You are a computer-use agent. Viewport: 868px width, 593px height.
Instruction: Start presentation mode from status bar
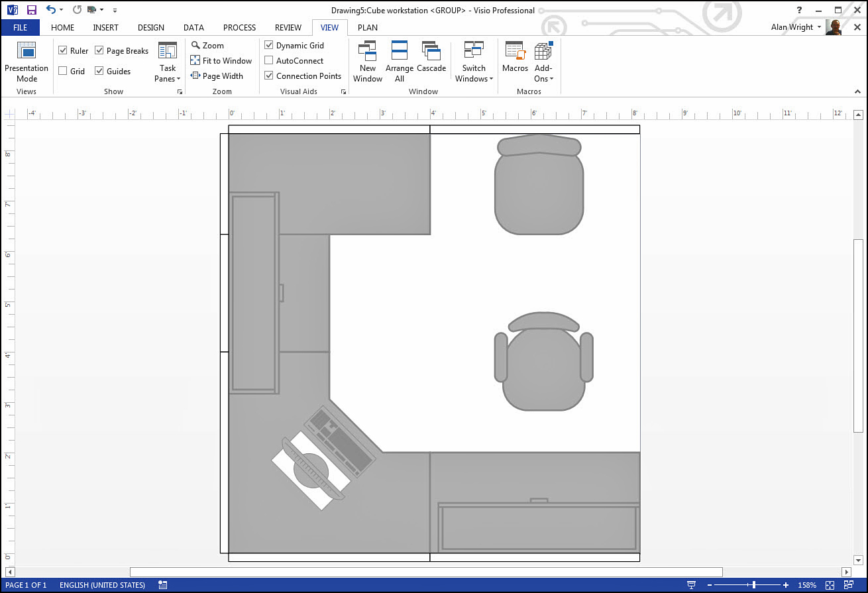click(x=692, y=585)
